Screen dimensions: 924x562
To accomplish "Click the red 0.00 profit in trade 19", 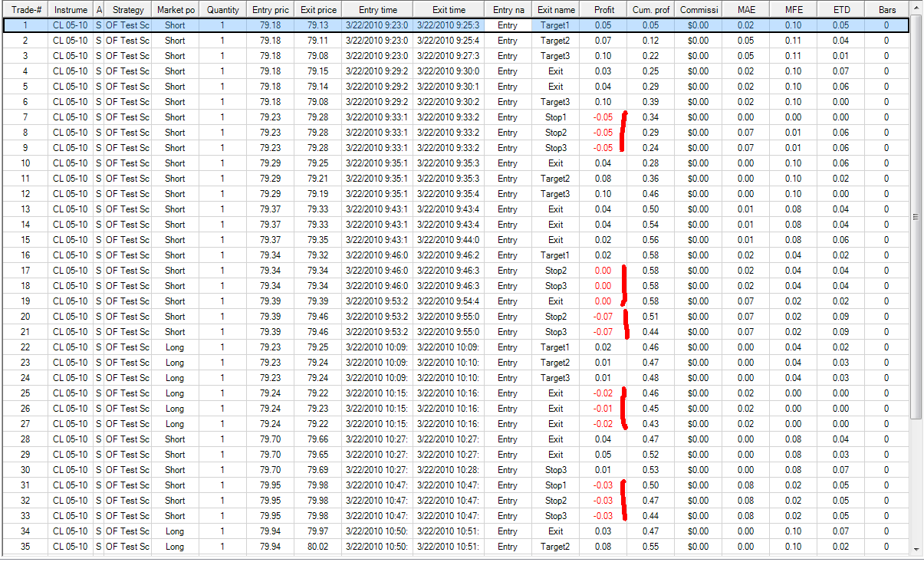I will 603,301.
